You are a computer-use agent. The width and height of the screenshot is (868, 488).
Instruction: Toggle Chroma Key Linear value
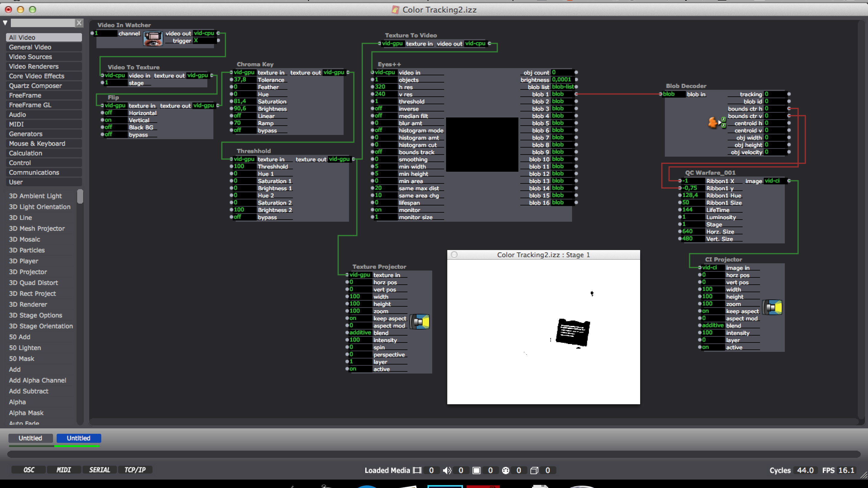[244, 115]
